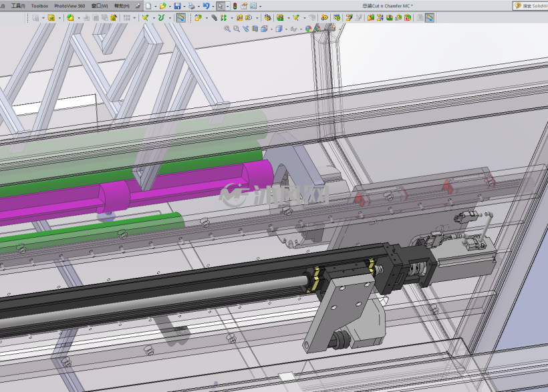Open the PhotoView 360 menu
The width and height of the screenshot is (548, 392).
pyautogui.click(x=70, y=6)
